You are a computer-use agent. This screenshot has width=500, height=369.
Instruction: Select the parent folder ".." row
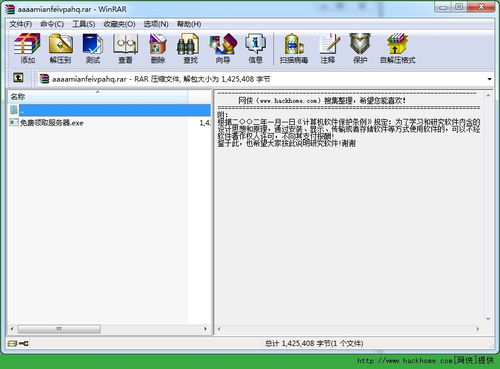pyautogui.click(x=109, y=110)
